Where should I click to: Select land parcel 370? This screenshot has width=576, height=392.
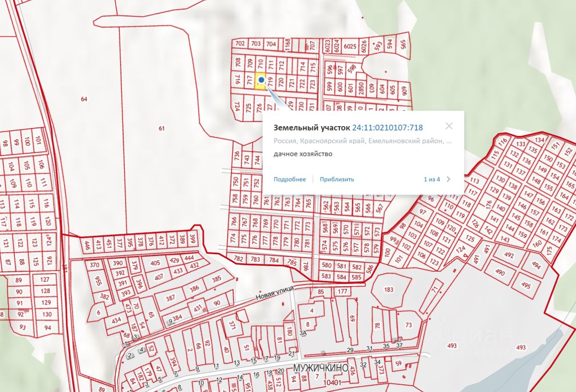pos(94,265)
